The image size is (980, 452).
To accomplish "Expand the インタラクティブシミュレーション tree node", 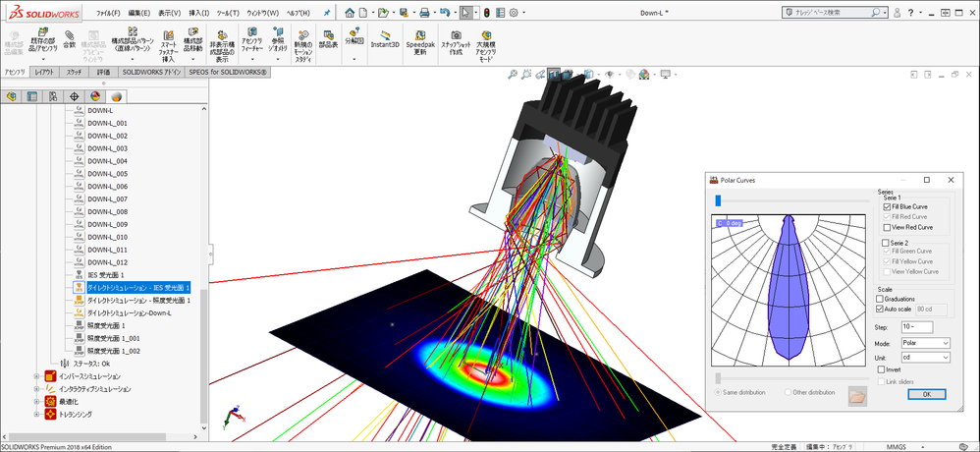I will [36, 389].
